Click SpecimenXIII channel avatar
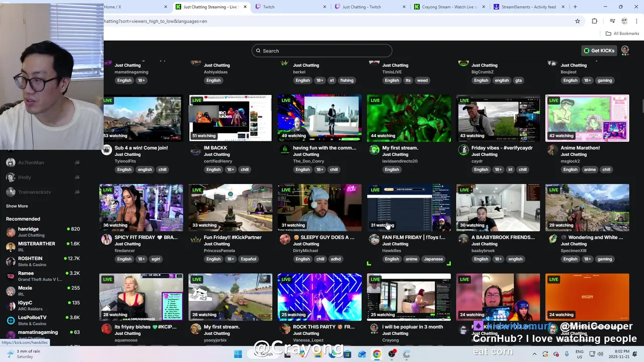The image size is (644, 362). (x=552, y=239)
